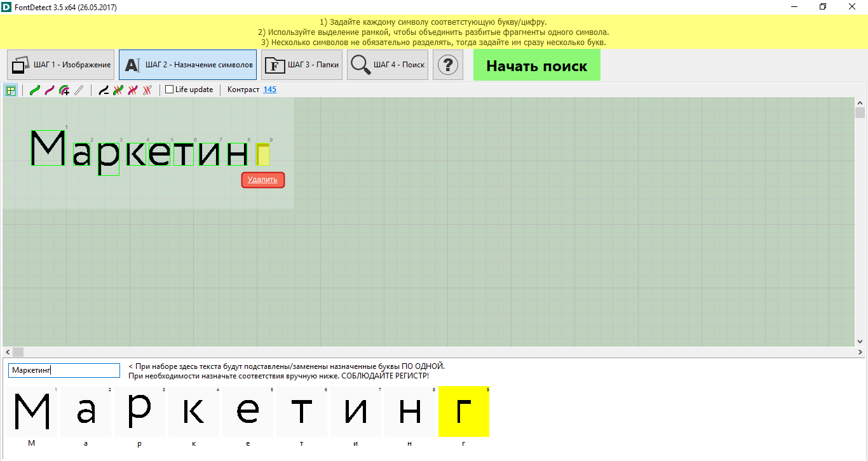Image resolution: width=868 pixels, height=461 pixels.
Task: Select the yellow highlighted г glyph tile
Action: tap(464, 411)
